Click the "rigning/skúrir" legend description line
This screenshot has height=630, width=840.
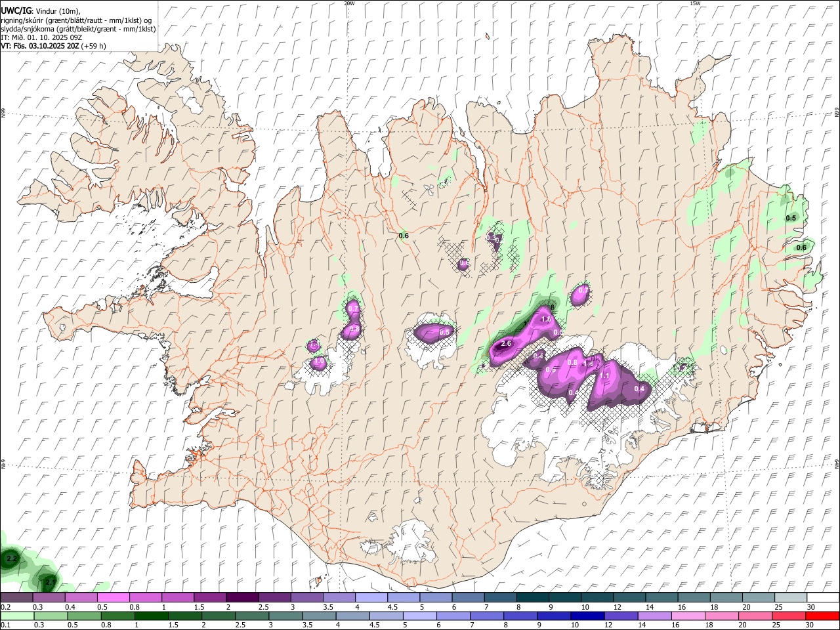pos(76,20)
